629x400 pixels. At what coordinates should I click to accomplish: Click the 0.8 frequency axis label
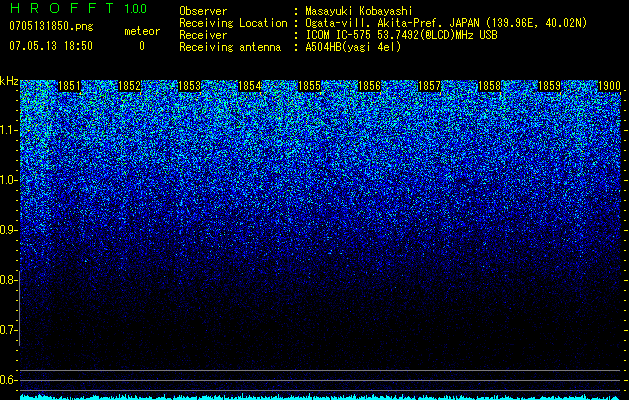[9, 280]
